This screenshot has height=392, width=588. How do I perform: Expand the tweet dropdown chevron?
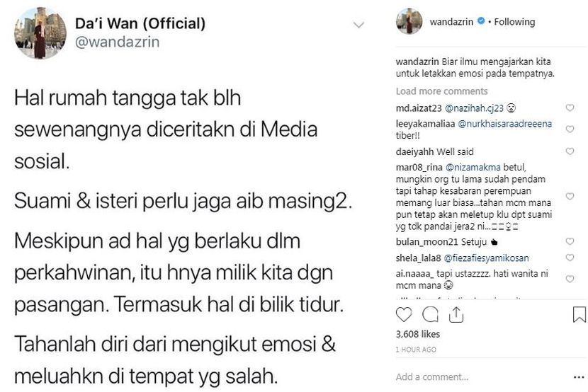[x=359, y=25]
